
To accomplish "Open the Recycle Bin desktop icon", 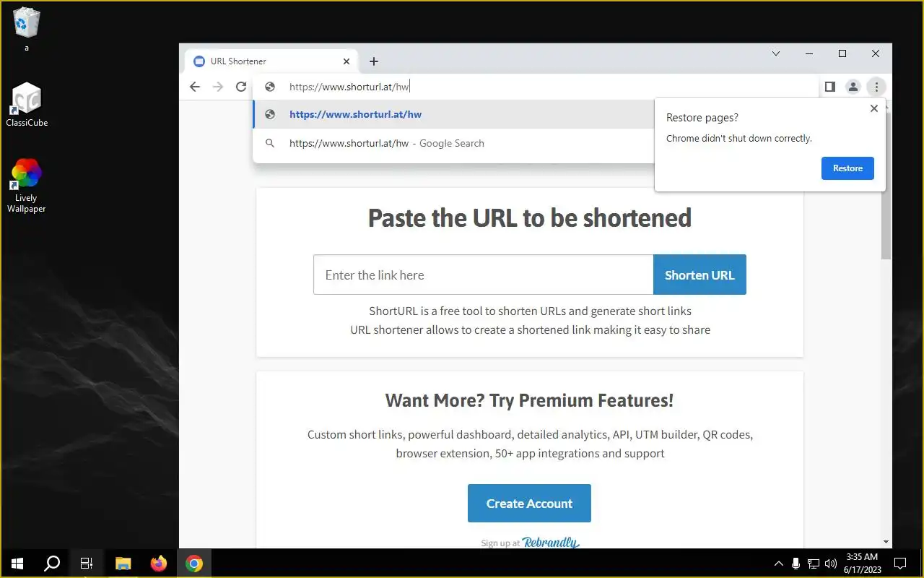I will [27, 29].
